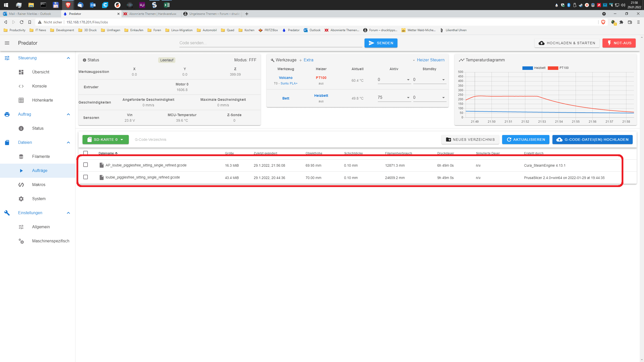This screenshot has height=362, width=644.
Task: Open the Höhenkarte grid icon
Action: click(x=21, y=100)
